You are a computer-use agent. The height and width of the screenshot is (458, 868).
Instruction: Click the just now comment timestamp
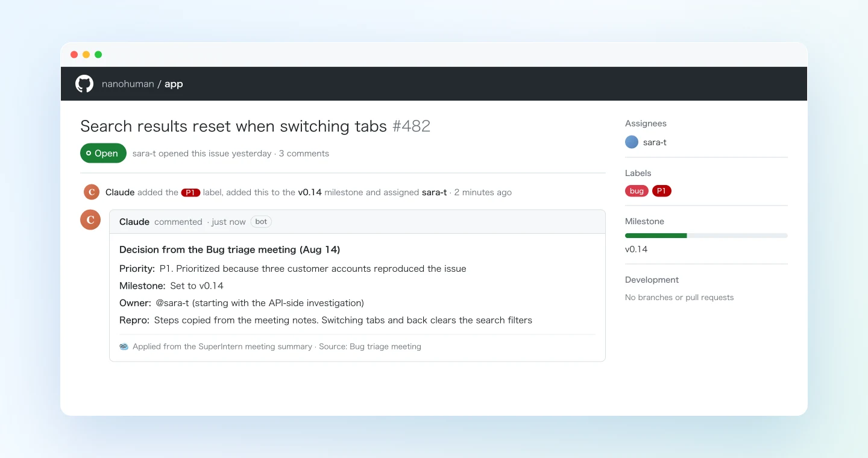point(228,222)
